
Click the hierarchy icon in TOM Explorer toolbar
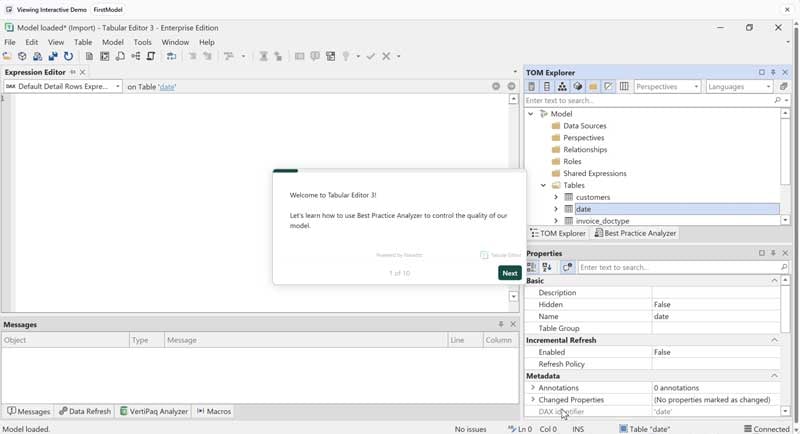(x=562, y=87)
